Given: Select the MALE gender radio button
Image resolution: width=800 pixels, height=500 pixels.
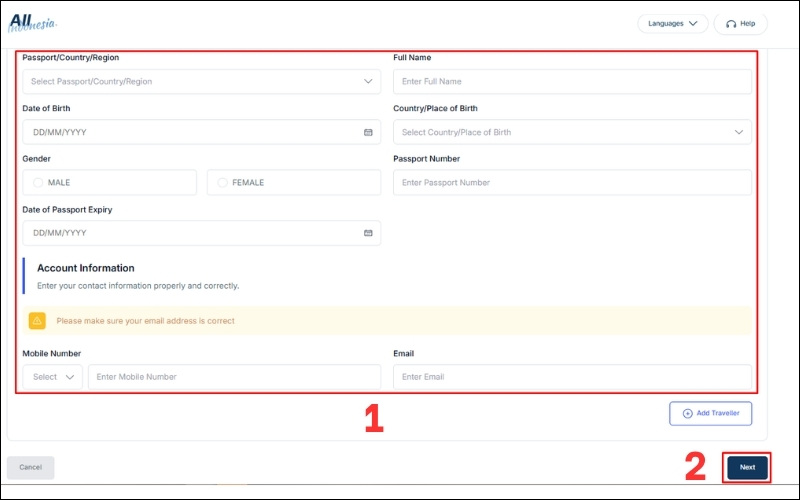Looking at the screenshot, I should [38, 183].
